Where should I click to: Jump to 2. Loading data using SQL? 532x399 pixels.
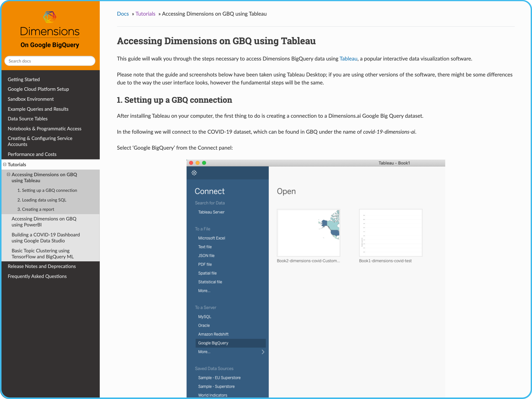[x=42, y=200]
